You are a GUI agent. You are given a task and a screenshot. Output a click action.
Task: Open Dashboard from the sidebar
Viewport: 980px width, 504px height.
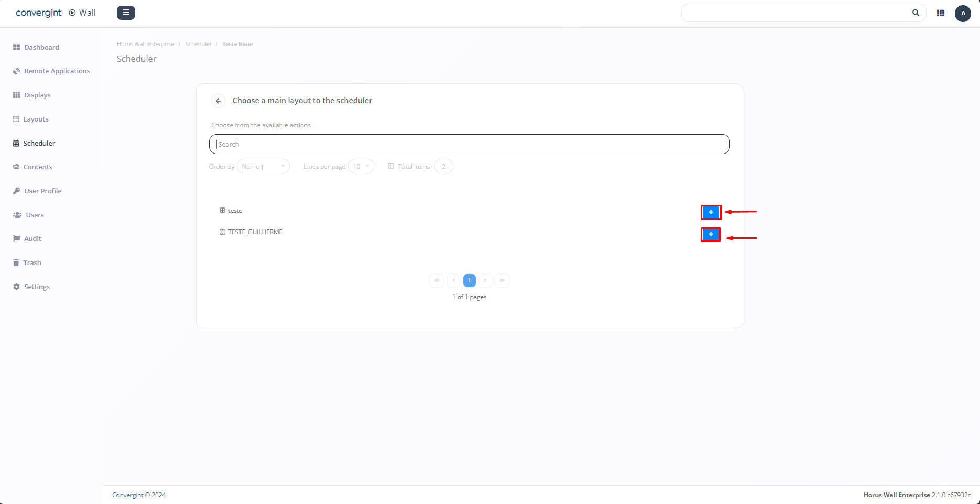point(41,47)
